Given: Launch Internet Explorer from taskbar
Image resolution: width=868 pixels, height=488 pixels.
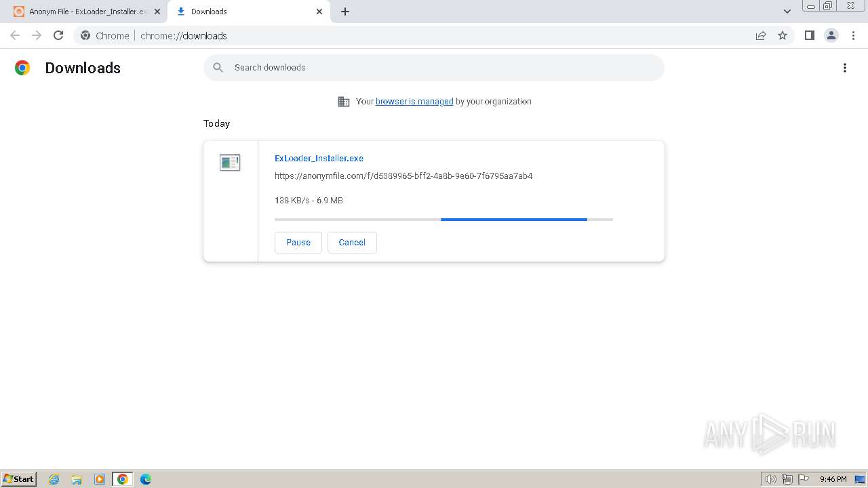Looking at the screenshot, I should click(x=54, y=479).
